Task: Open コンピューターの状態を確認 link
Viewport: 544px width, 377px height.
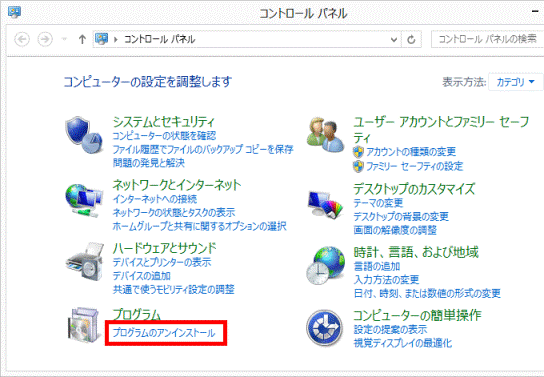Action: (164, 136)
